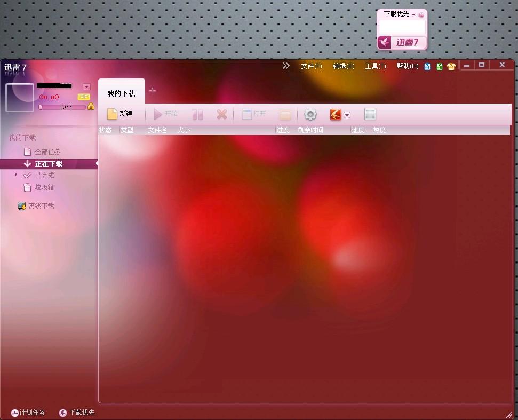Click 下载优先 in the bottom status bar

(77, 413)
